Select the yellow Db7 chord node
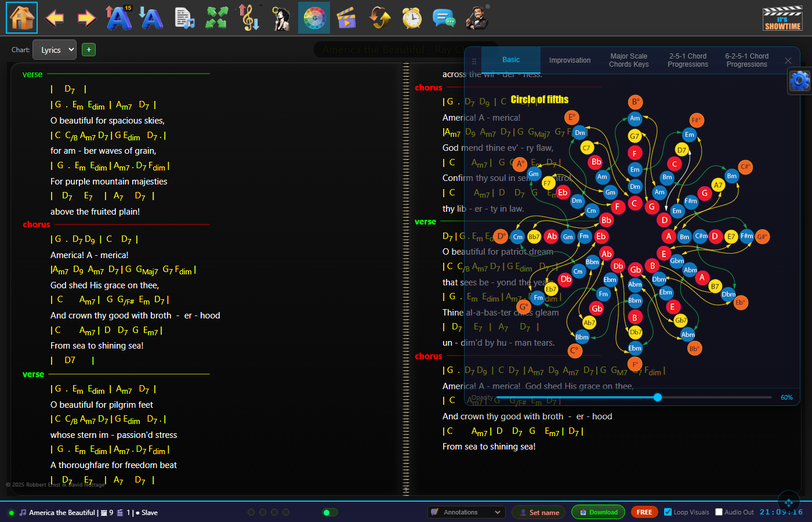Image resolution: width=812 pixels, height=522 pixels. (636, 332)
